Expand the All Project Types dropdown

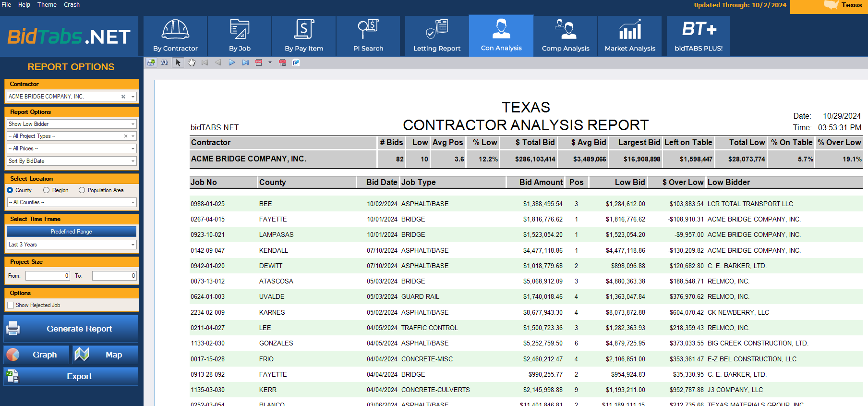coord(133,136)
